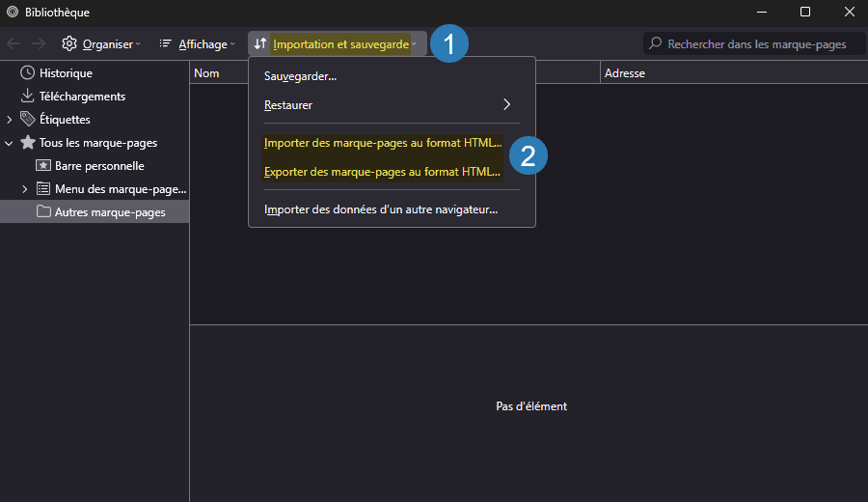Click the Menu des marque-pages list icon

(x=43, y=188)
